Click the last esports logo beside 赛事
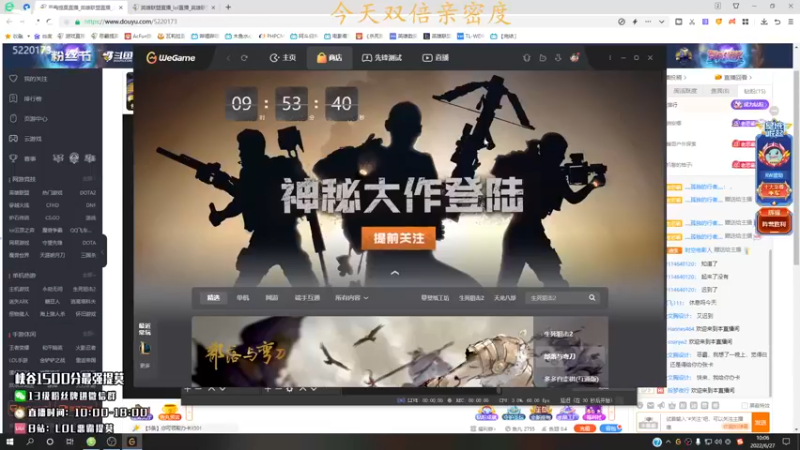The image size is (800, 450). [90, 158]
